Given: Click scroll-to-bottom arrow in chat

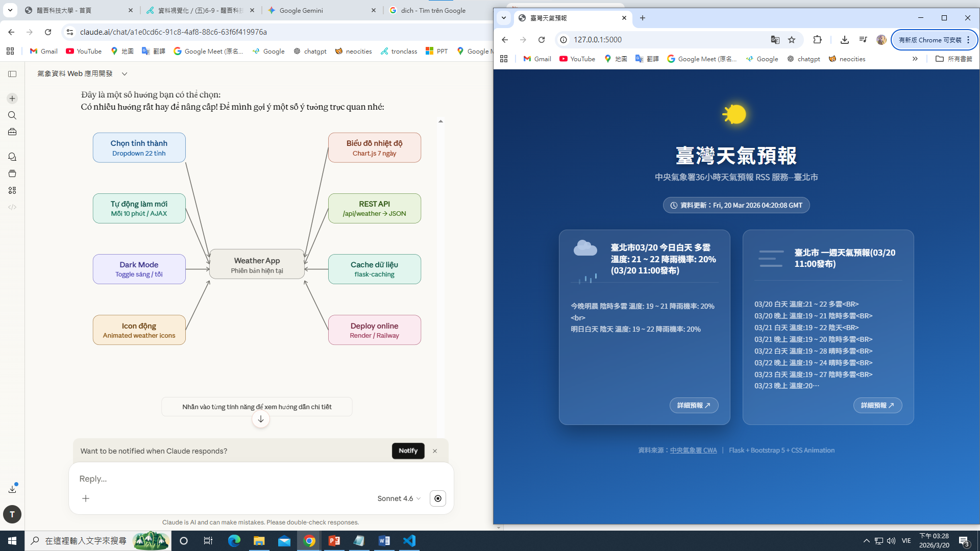Looking at the screenshot, I should pos(260,419).
